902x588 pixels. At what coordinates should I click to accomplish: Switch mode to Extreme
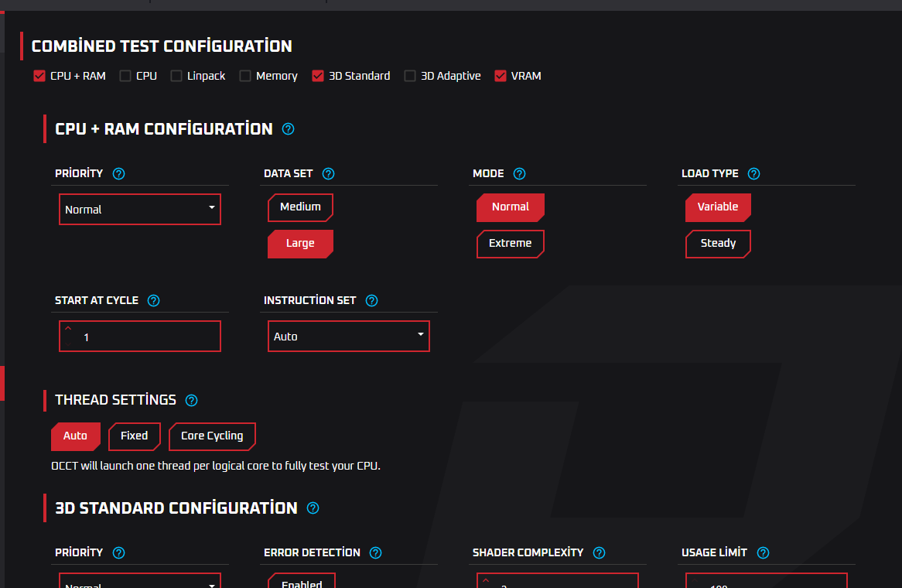click(x=510, y=244)
